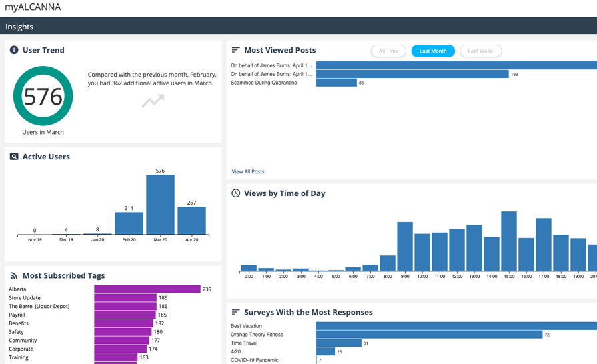The image size is (597, 364).
Task: Select the Last Week filter
Action: tap(480, 51)
